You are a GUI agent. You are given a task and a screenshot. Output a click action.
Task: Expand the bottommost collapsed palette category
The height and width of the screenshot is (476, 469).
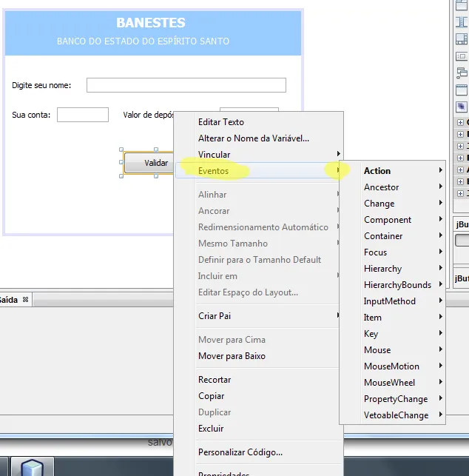tap(460, 194)
